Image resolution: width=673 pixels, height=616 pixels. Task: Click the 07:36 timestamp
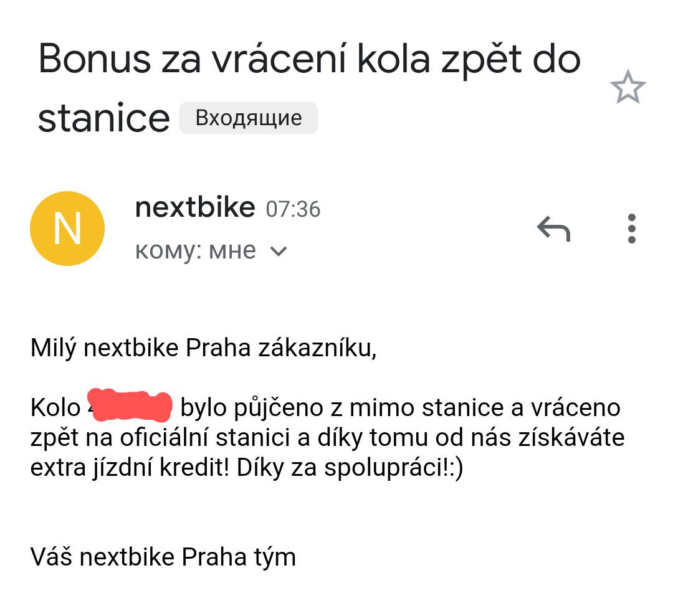293,209
